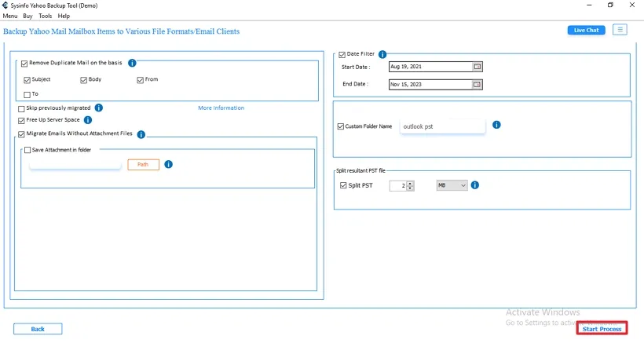Open the Buy menu
The image size is (644, 343).
click(x=27, y=16)
